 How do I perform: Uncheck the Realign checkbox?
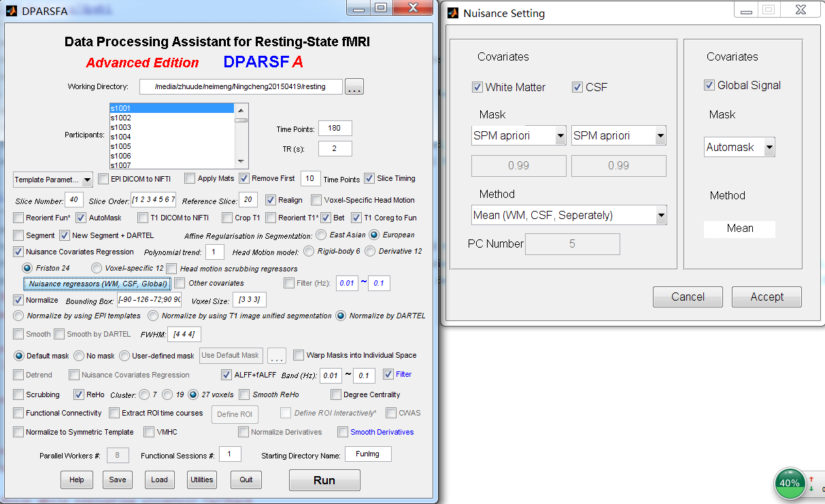tap(271, 200)
